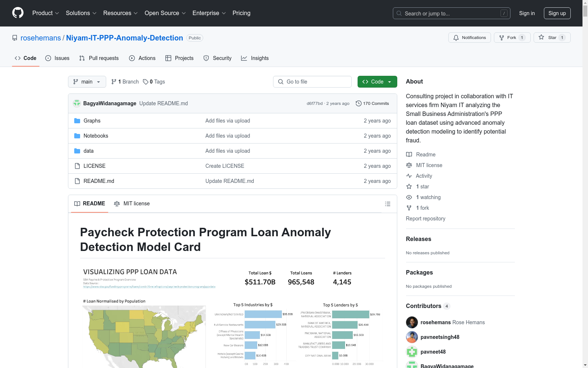588x368 pixels.
Task: Open the Releases section link
Action: [419, 239]
